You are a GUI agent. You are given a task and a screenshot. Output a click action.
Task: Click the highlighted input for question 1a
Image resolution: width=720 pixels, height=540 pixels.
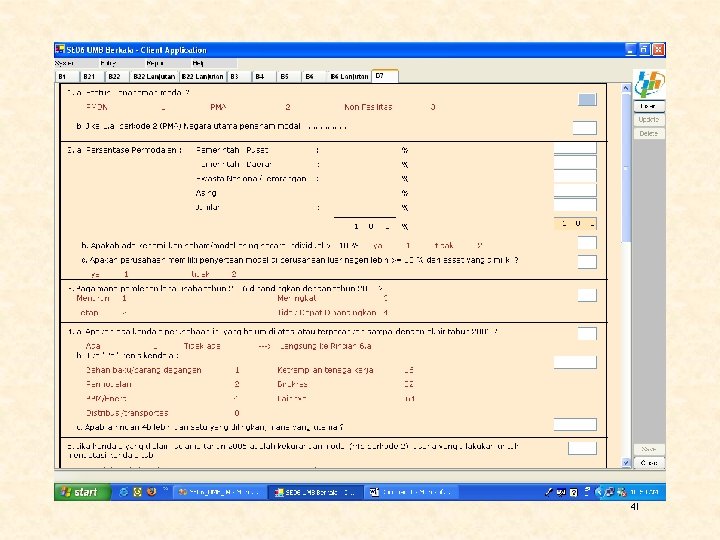tap(587, 100)
